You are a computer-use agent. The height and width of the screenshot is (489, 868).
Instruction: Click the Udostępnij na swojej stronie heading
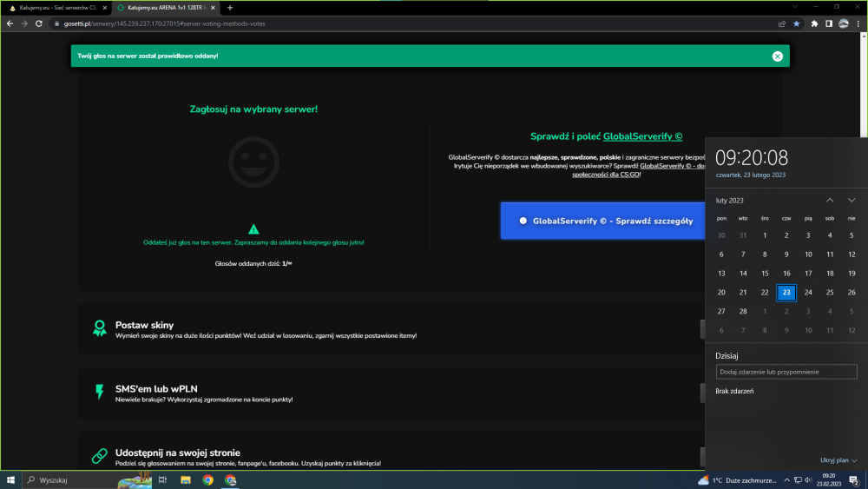[178, 453]
